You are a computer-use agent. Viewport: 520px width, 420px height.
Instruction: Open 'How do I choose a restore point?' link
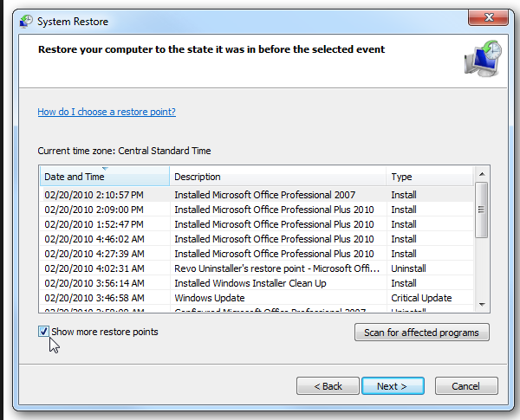click(x=107, y=112)
